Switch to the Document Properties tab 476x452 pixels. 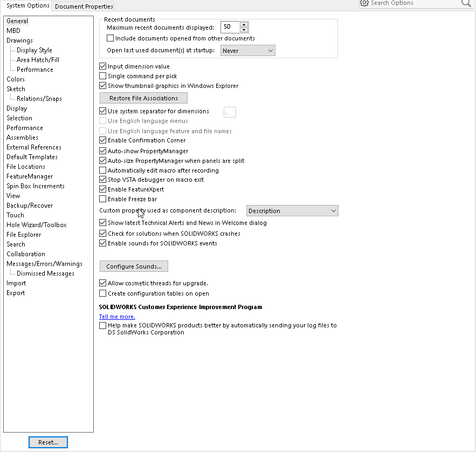point(84,6)
